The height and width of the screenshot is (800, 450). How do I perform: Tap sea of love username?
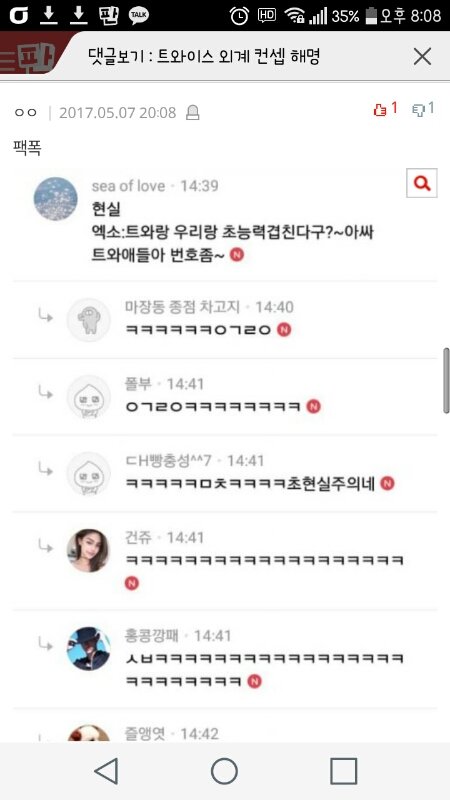[x=129, y=186]
